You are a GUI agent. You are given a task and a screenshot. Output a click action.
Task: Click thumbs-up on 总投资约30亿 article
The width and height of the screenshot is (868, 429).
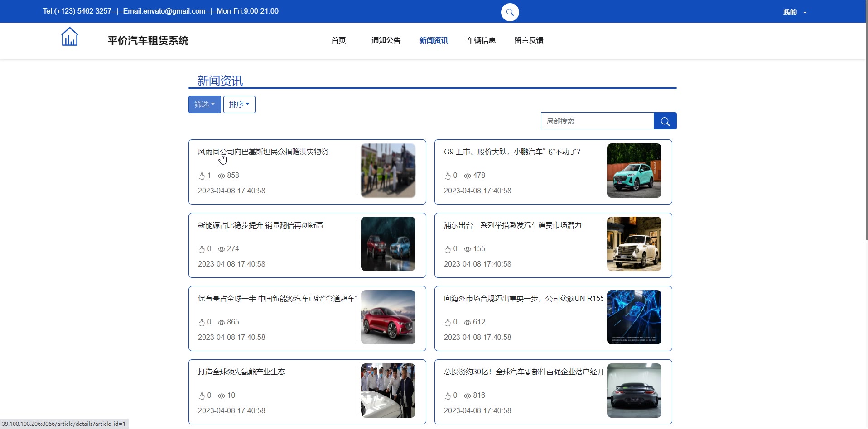click(x=448, y=396)
